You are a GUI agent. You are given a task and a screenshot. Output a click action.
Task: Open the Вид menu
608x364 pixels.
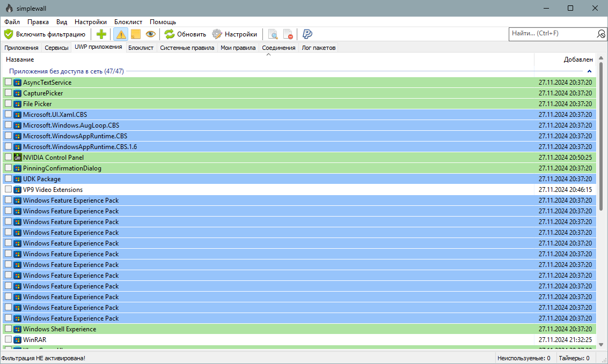pyautogui.click(x=62, y=22)
